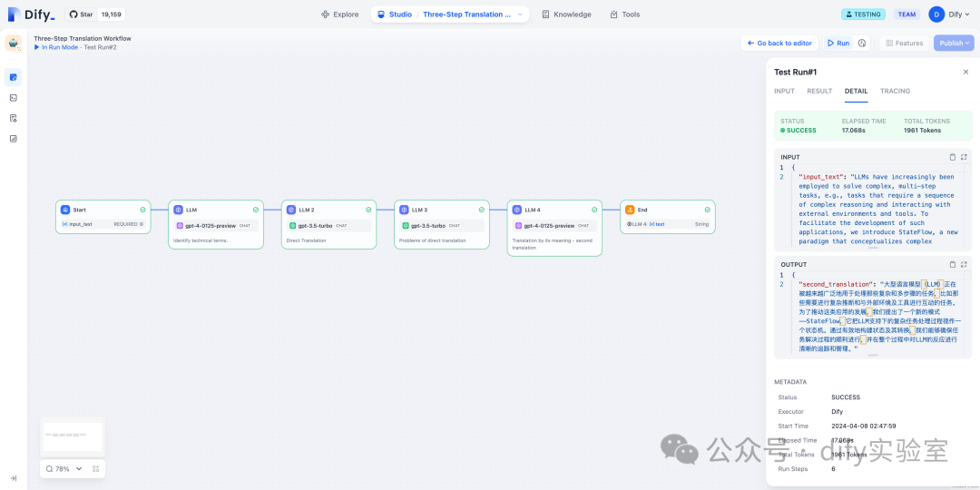Open the Publish dropdown
This screenshot has height=490, width=980.
click(954, 44)
